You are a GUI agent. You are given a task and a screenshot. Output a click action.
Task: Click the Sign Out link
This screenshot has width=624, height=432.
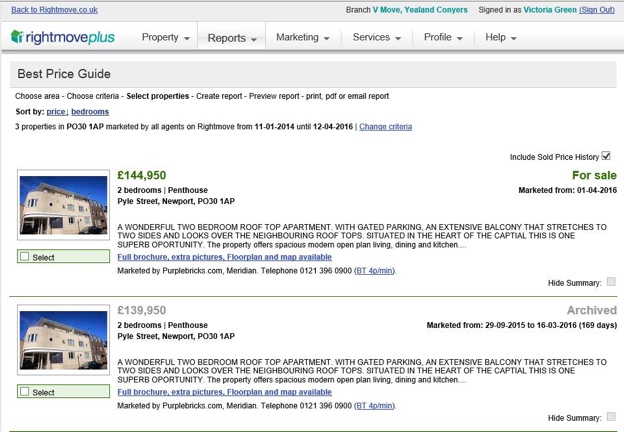pos(596,9)
